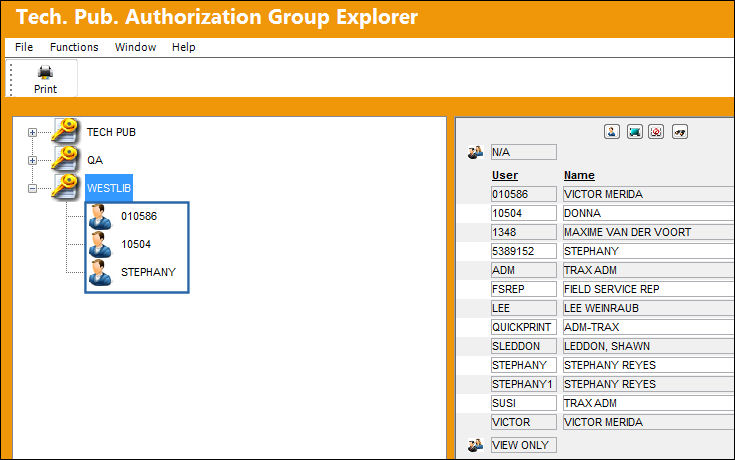Select user 10504 under WESTLIB
735x460 pixels.
coord(136,245)
